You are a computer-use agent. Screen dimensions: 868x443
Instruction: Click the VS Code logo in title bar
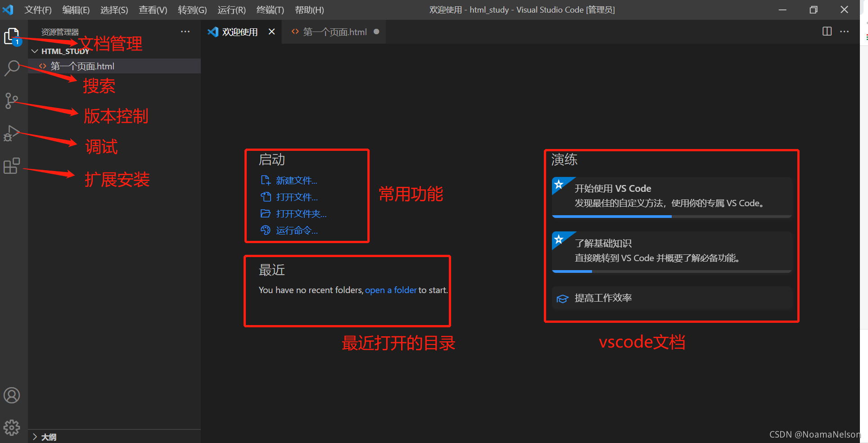(x=8, y=9)
